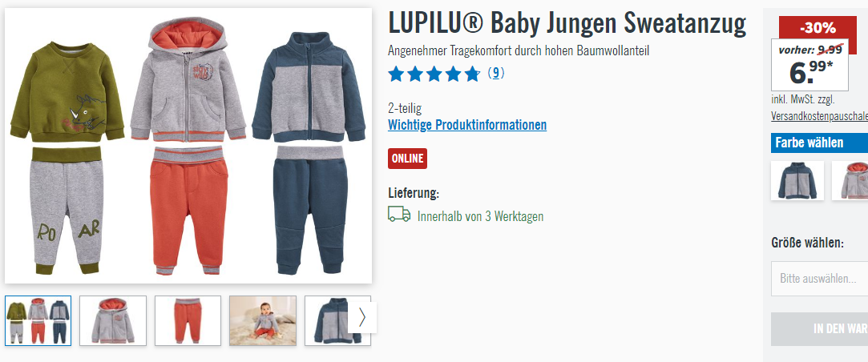Choose the blue-grey jacket color option

click(x=797, y=180)
